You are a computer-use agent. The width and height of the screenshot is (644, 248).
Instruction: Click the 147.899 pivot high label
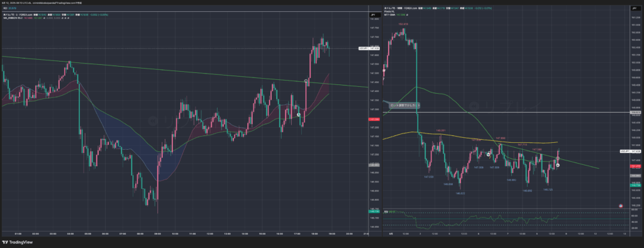coord(500,138)
